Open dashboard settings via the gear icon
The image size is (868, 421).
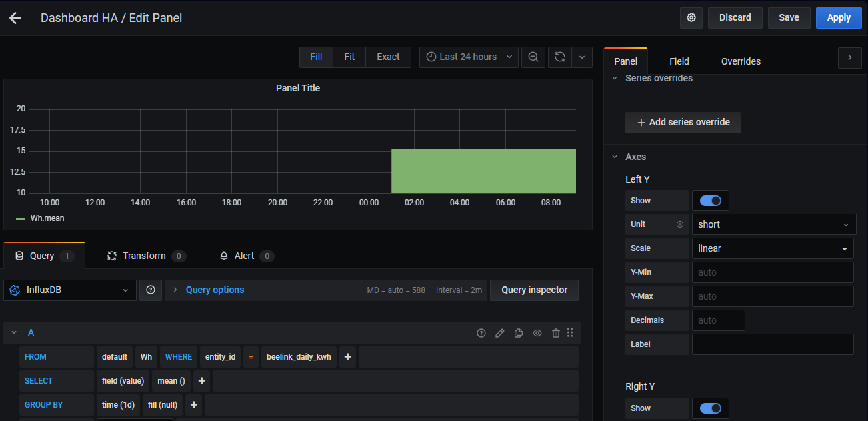click(691, 17)
